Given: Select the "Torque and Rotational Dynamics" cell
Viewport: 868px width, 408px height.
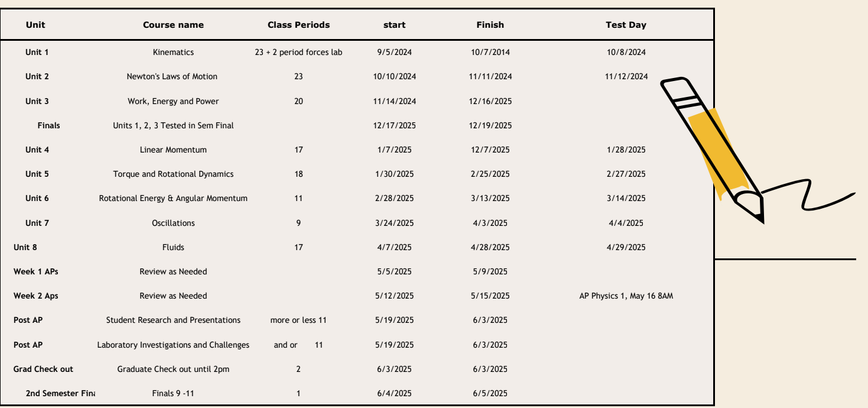Looking at the screenshot, I should pyautogui.click(x=173, y=174).
